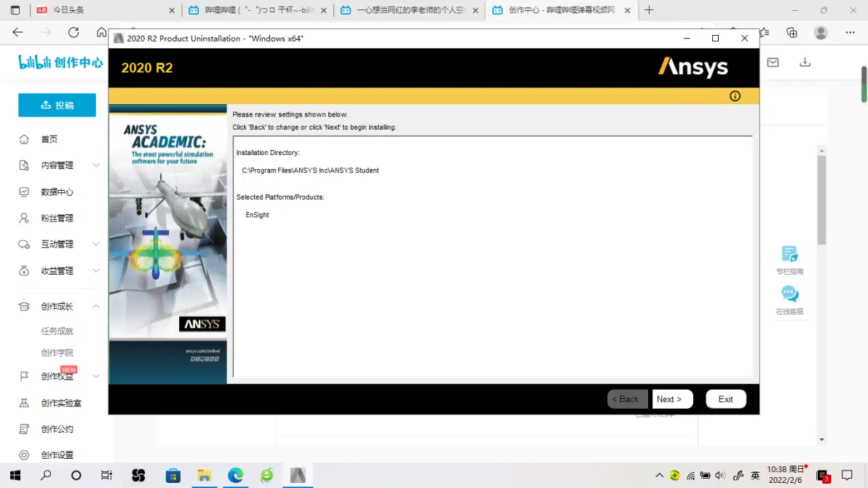
Task: Open the info icon on the yellow bar
Action: (x=735, y=96)
